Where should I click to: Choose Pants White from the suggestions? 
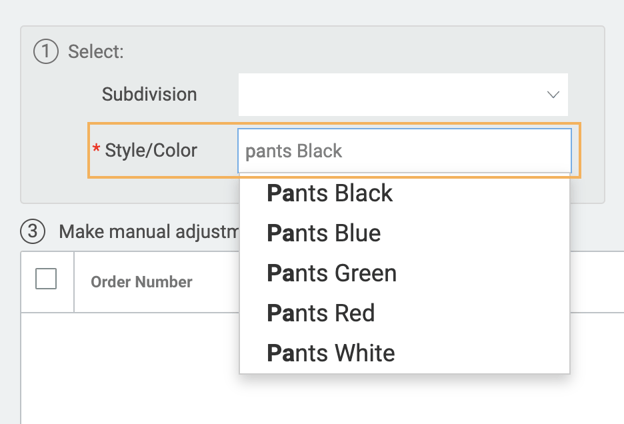coord(331,353)
